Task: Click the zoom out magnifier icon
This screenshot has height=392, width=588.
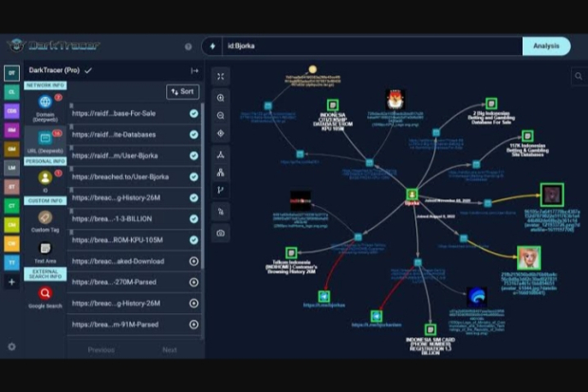Action: click(220, 115)
